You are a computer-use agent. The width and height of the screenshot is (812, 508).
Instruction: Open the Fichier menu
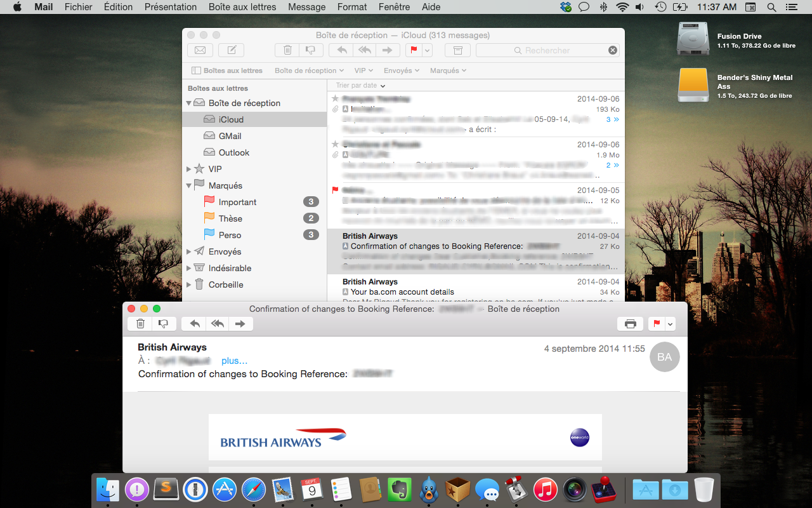coord(78,7)
